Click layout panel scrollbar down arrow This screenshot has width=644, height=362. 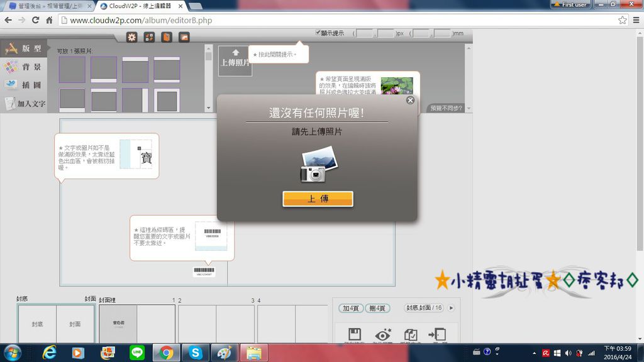point(209,108)
